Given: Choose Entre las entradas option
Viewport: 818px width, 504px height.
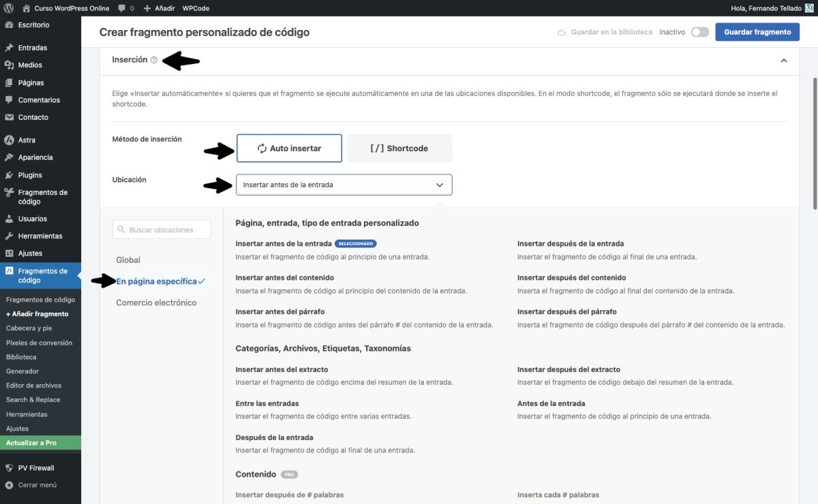Looking at the screenshot, I should click(x=267, y=404).
